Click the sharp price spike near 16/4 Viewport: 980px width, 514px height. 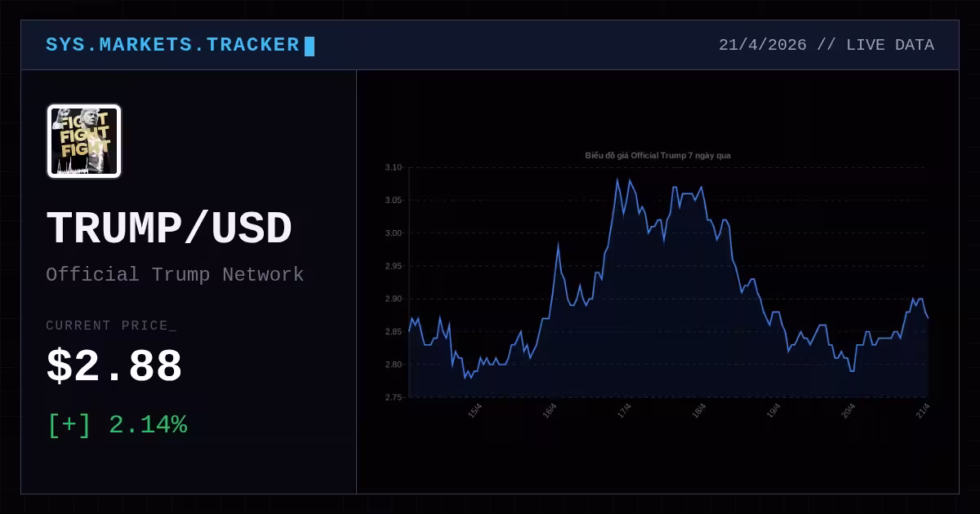558,245
